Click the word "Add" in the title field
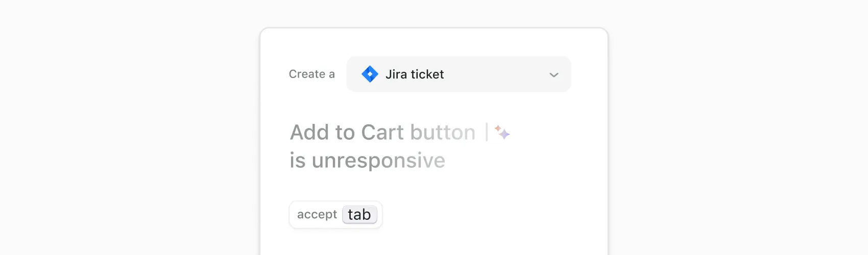 pos(309,133)
